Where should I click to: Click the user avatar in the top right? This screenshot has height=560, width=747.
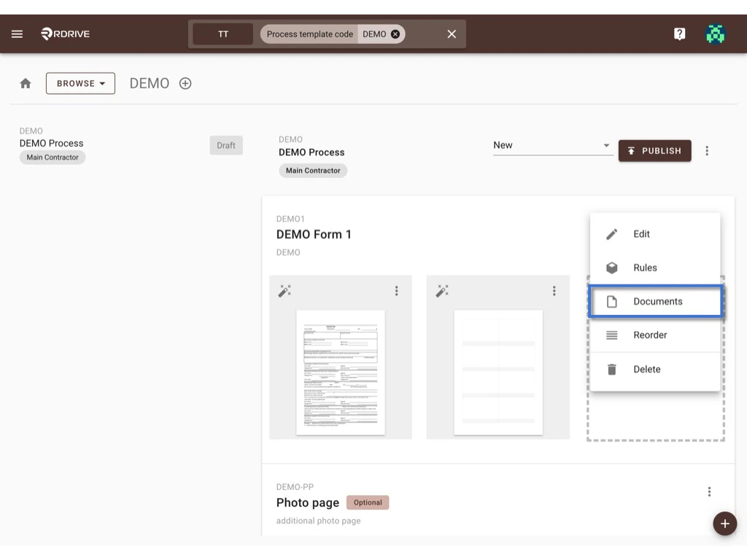pyautogui.click(x=715, y=34)
